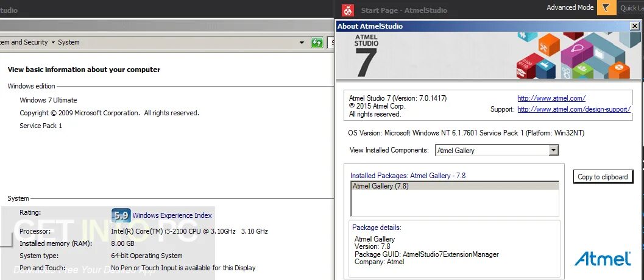The image size is (644, 280).
Task: Open the View Installed Components dropdown
Action: (x=554, y=150)
